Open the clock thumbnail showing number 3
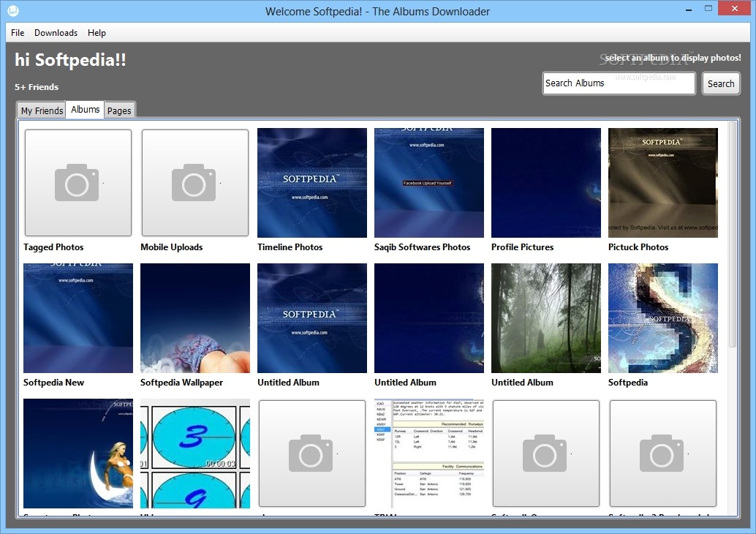Screen dimensions: 756x534 (x=195, y=454)
